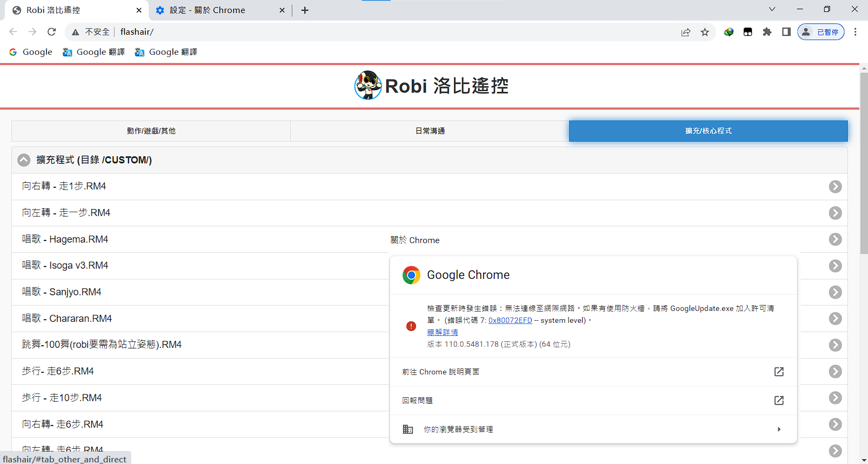Switch to the 日常溝通 tab
Screen dimensions: 868x464
[x=430, y=131]
